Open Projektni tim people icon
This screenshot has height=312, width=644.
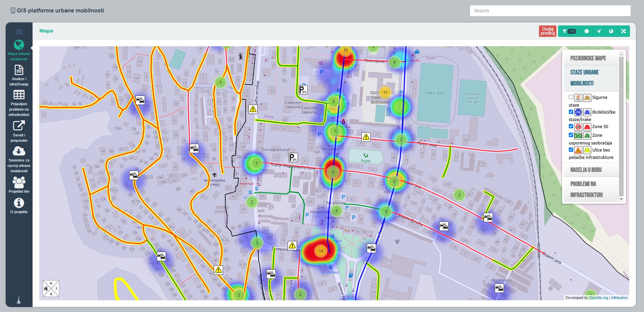pyautogui.click(x=19, y=182)
